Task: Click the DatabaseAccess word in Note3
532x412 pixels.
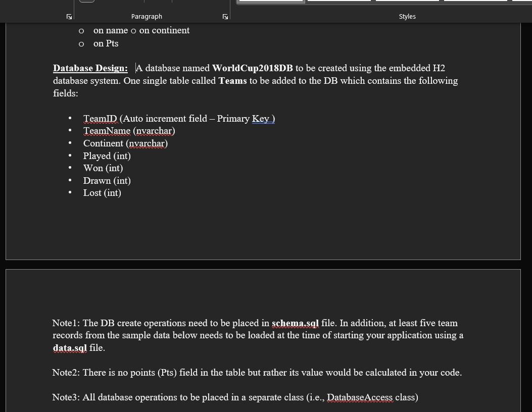Action: (x=360, y=397)
